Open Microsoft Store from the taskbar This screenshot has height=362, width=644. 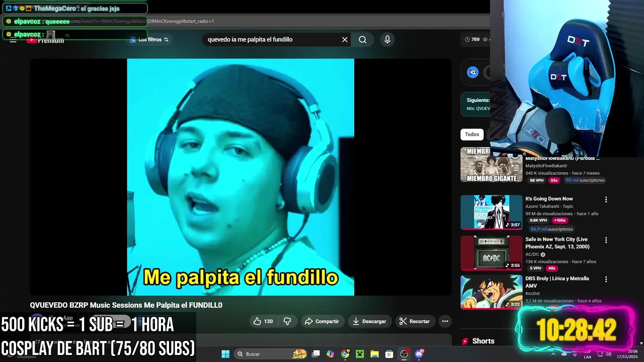[x=389, y=354]
